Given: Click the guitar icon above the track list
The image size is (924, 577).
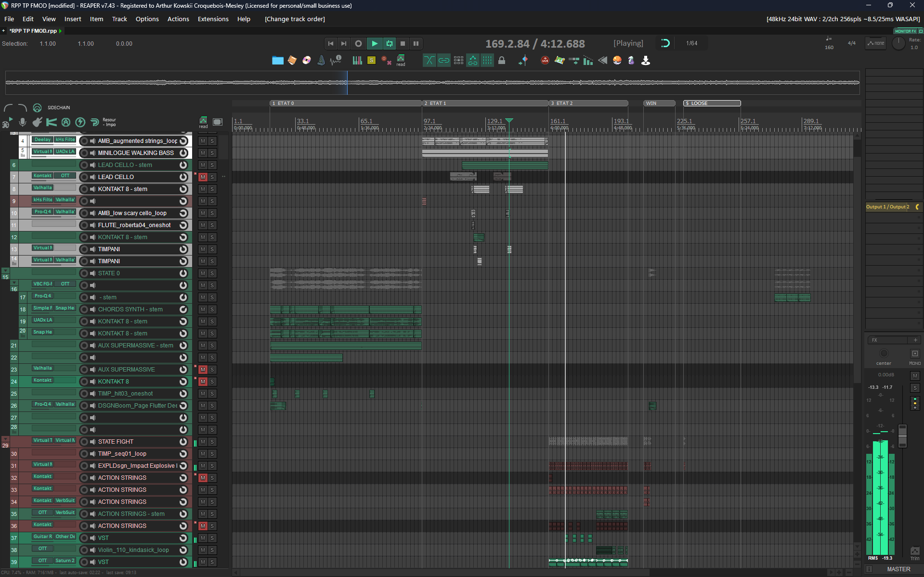Looking at the screenshot, I should tap(37, 122).
